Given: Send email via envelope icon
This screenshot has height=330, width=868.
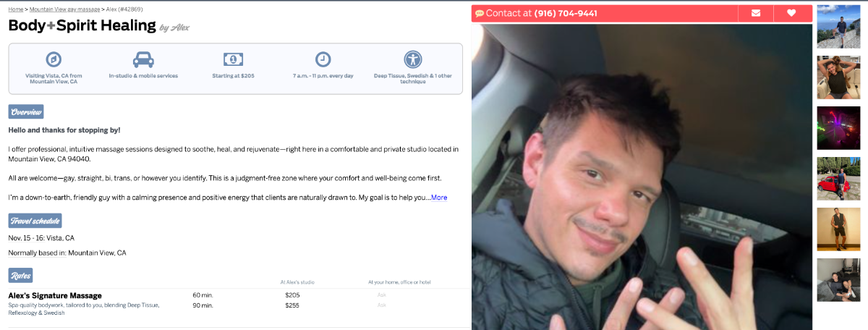Looking at the screenshot, I should (x=756, y=13).
